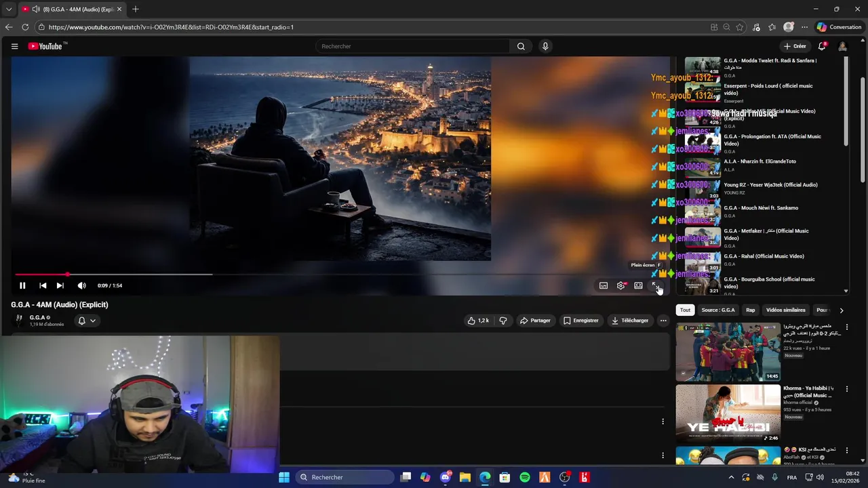Open the G.G.A channel name link
868x488 pixels.
[37, 317]
